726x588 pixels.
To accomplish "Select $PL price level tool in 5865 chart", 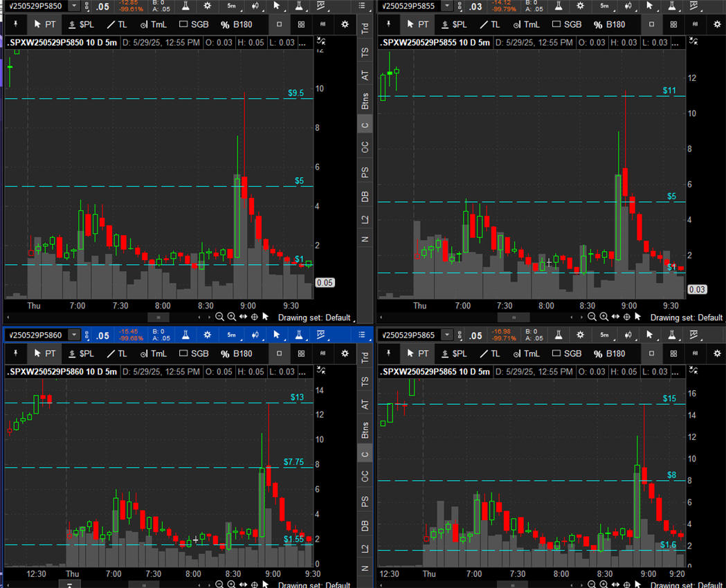I will coord(453,353).
